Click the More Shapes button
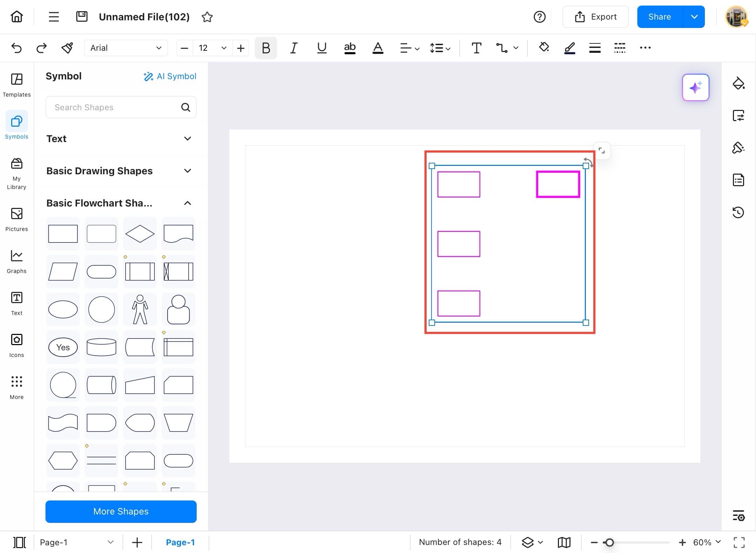This screenshot has height=553, width=756. pyautogui.click(x=121, y=511)
